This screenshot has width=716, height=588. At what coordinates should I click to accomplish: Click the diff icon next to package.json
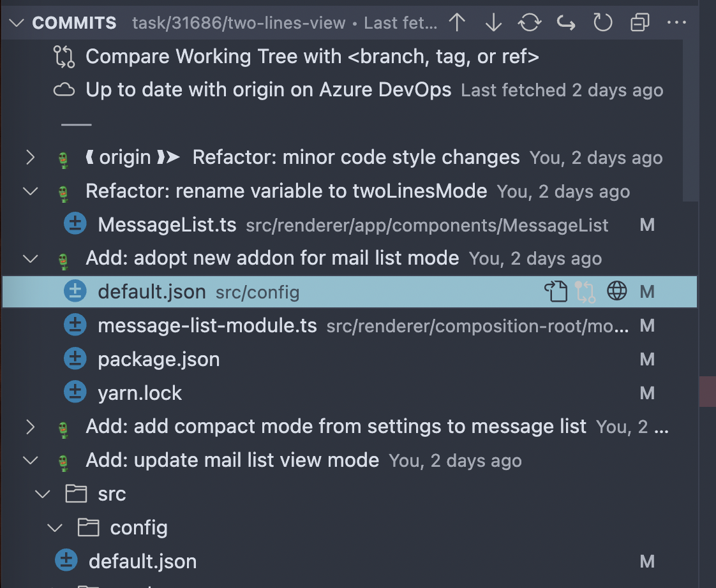[x=75, y=358]
